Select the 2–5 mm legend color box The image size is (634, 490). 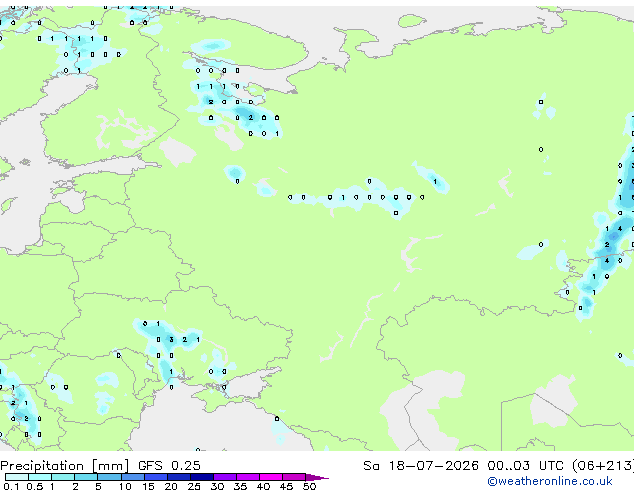click(86, 477)
